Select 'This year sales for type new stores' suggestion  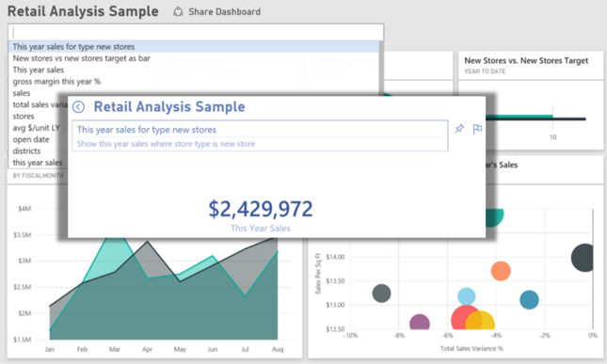pyautogui.click(x=194, y=46)
